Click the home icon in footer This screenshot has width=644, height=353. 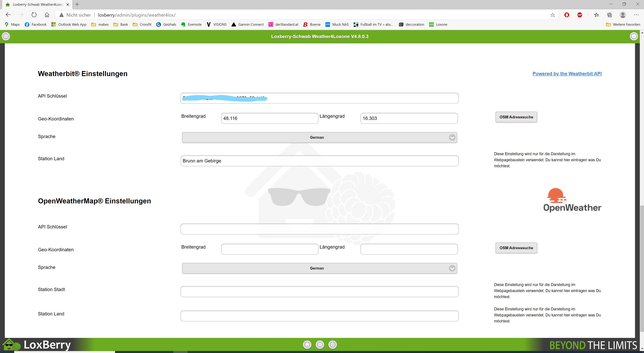click(x=307, y=344)
